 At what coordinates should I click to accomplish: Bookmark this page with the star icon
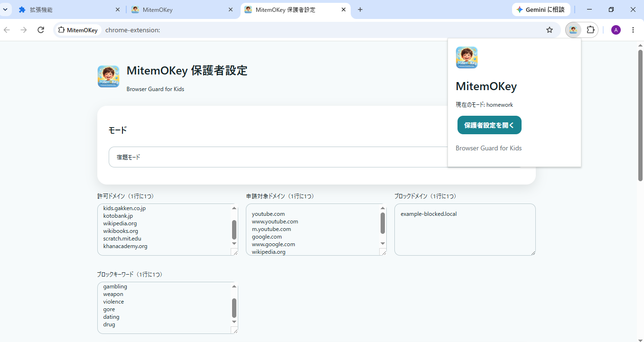point(550,30)
